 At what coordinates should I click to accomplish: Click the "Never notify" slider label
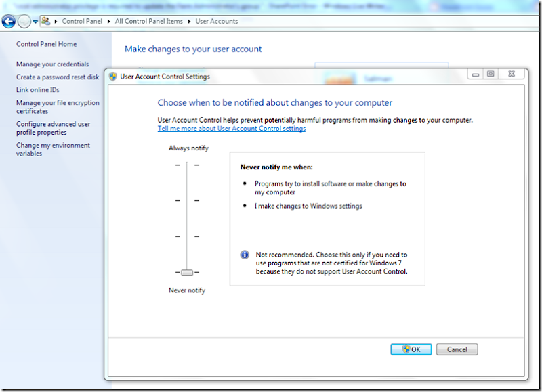click(187, 290)
